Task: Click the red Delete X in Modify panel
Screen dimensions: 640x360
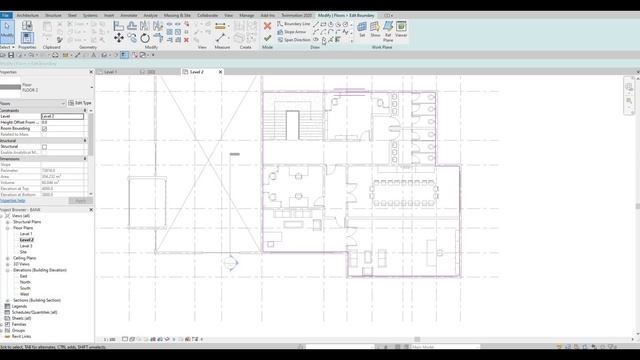Action: tap(187, 40)
